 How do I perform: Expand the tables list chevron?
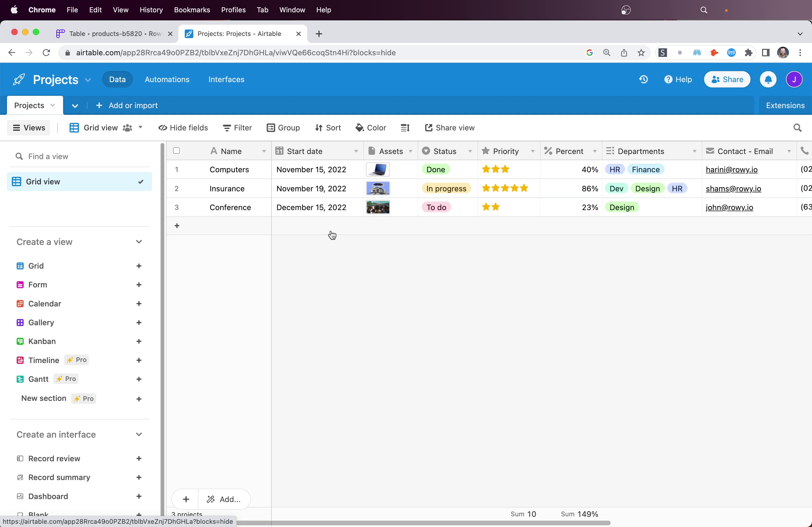75,106
